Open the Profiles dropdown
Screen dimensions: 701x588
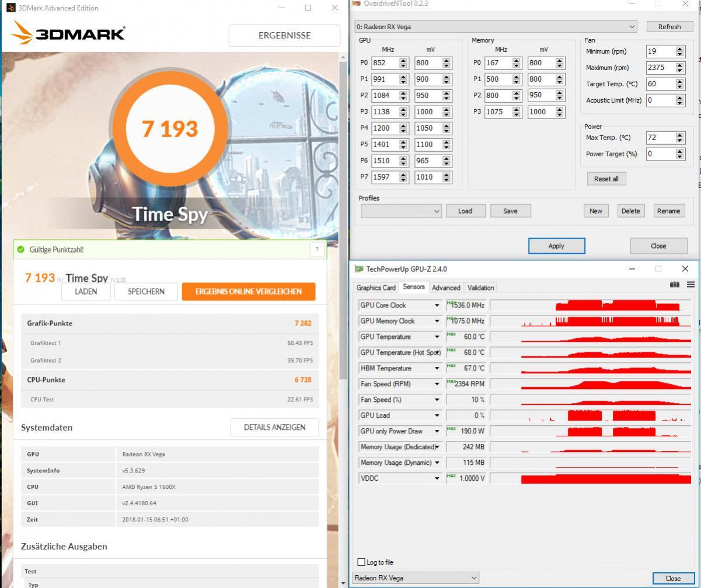pyautogui.click(x=401, y=211)
